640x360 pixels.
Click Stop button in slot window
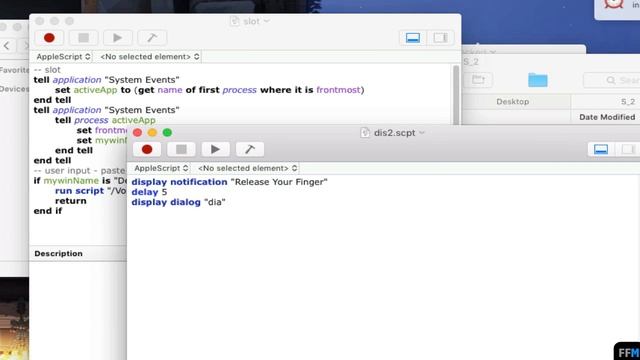coord(84,38)
